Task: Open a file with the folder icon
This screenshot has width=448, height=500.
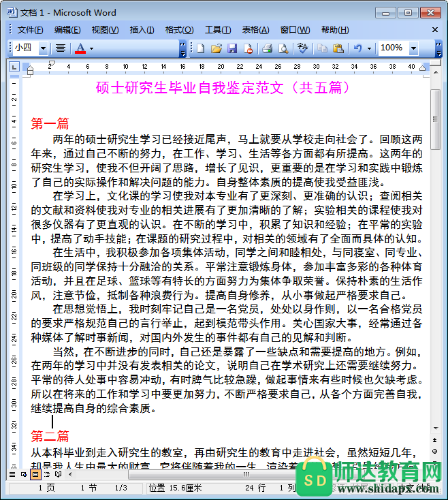Action: click(217, 48)
